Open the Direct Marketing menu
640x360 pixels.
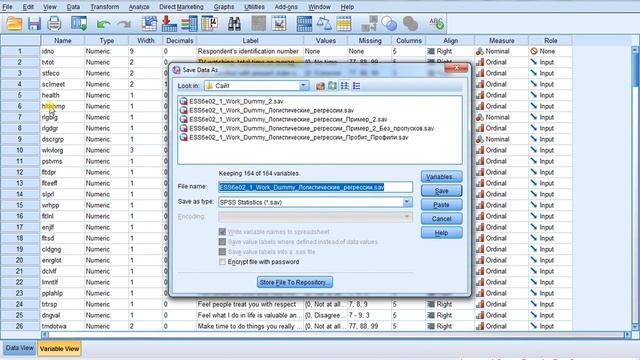click(181, 7)
